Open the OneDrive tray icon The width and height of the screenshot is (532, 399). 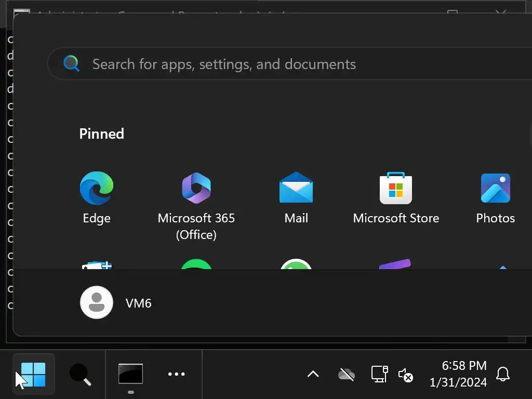(347, 375)
